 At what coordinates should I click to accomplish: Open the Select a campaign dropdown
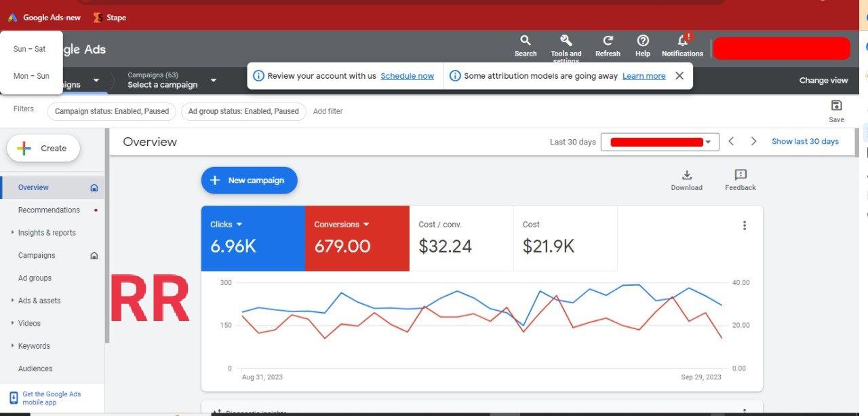[213, 80]
